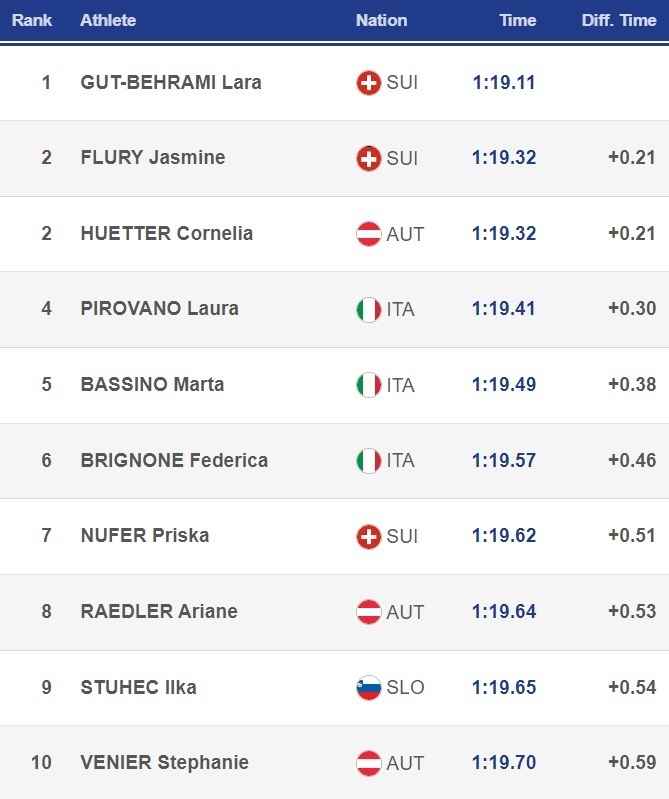Open the HUETTER Cornelia athlete link
The height and width of the screenshot is (799, 669).
167,234
